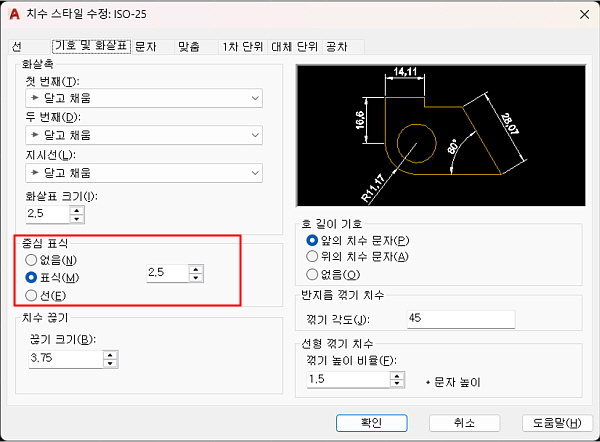Click the 화살표 크기 value field
Screen dimensions: 600x442
pos(48,214)
